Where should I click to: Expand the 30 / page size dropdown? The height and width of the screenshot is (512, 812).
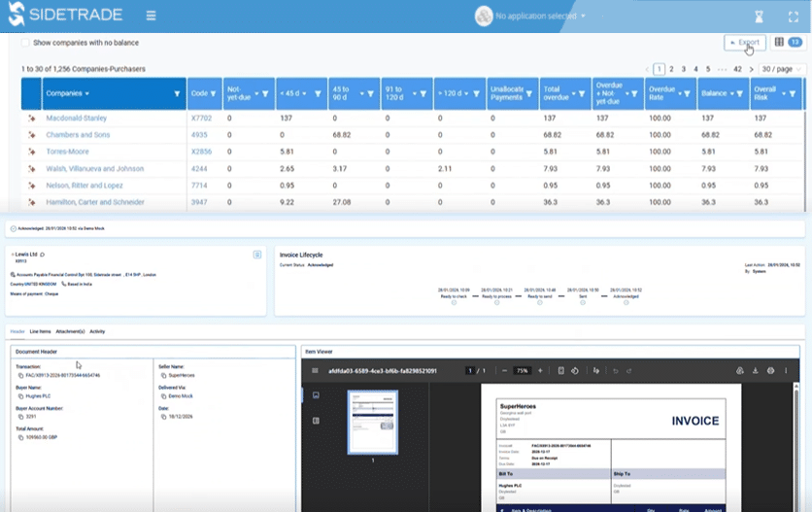(782, 69)
